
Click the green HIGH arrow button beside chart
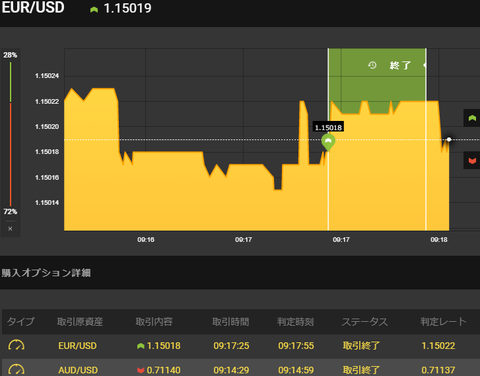(x=472, y=118)
